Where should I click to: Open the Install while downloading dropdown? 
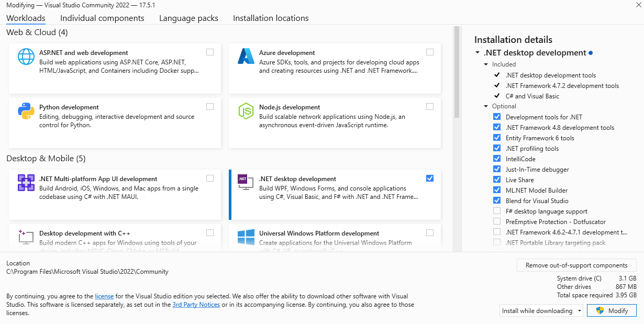tap(541, 311)
